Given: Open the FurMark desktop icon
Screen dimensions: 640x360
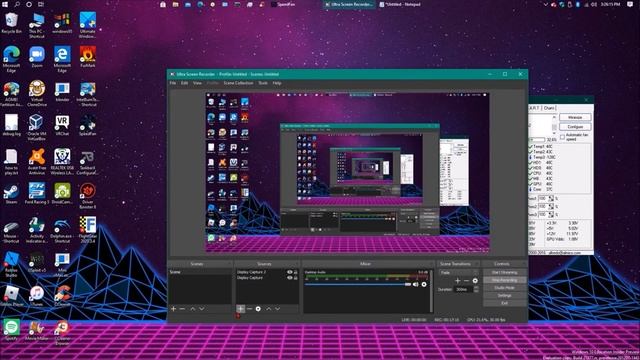Looking at the screenshot, I should click(88, 57).
